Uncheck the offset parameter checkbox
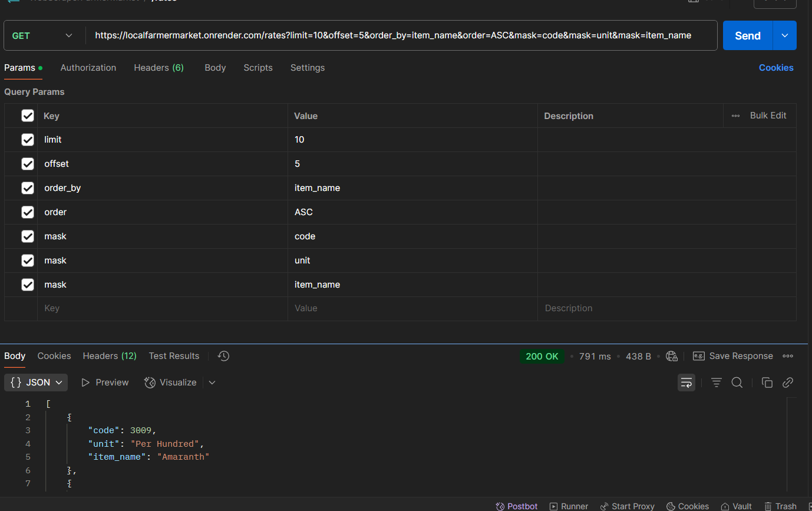812x511 pixels. (x=28, y=164)
